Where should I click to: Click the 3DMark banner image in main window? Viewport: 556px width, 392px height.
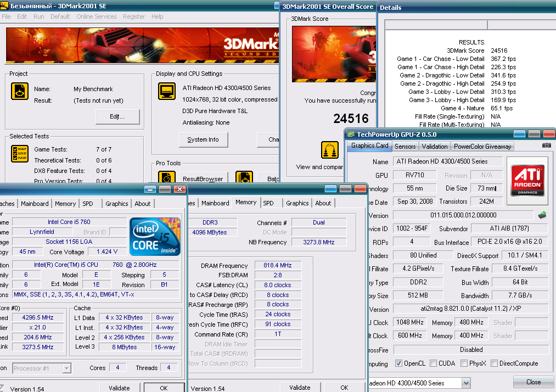click(142, 45)
